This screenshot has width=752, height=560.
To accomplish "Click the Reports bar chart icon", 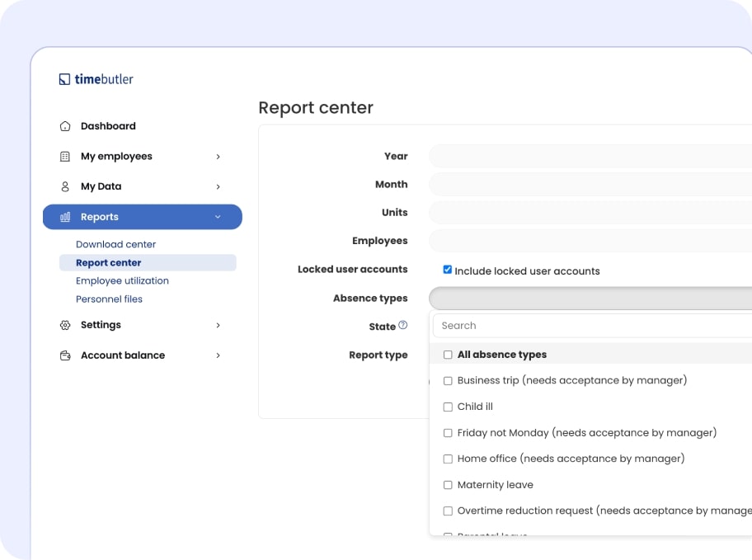I will [x=65, y=217].
